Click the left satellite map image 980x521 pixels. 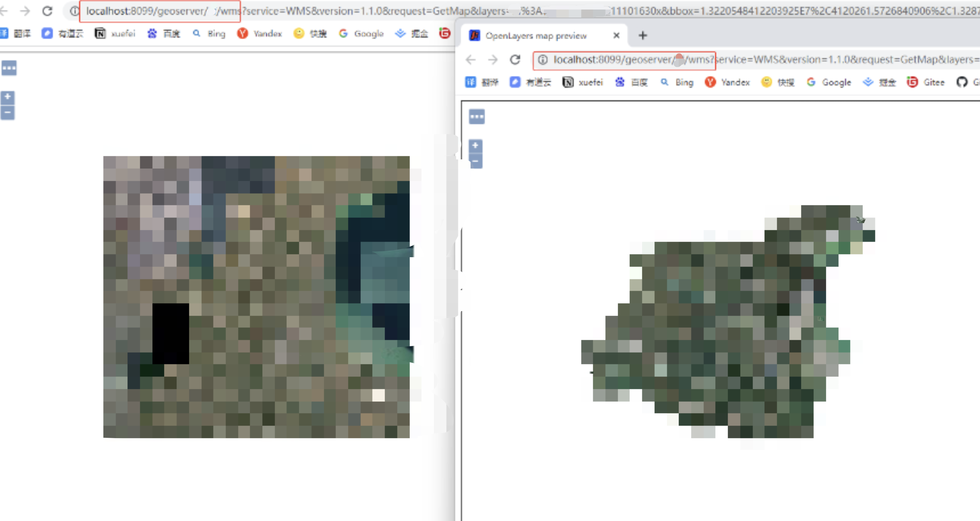pos(257,297)
